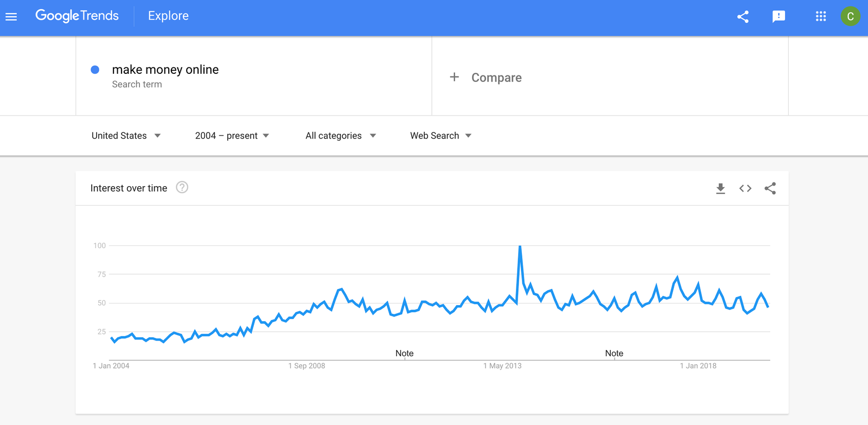Add a Compare search term
868x425 pixels.
pyautogui.click(x=496, y=78)
